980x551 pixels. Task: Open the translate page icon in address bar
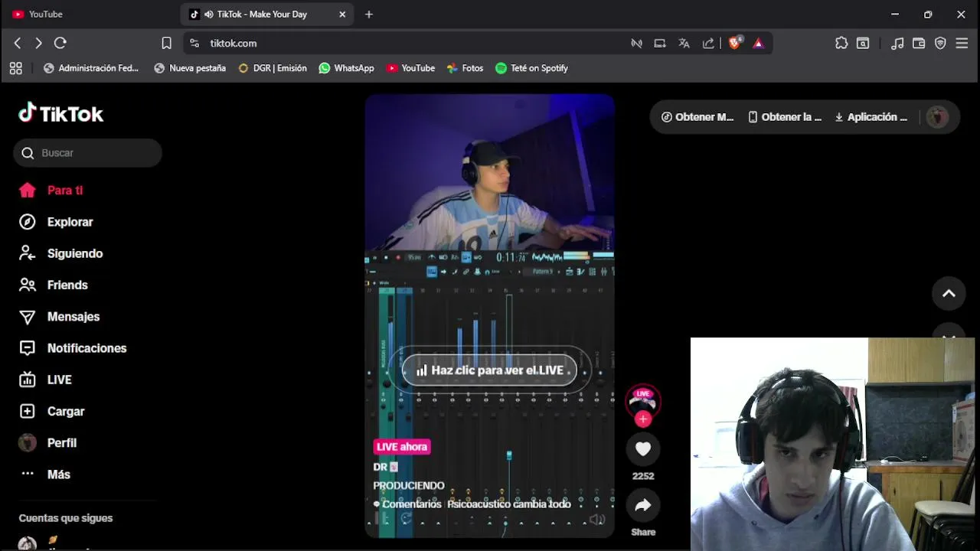pos(684,44)
